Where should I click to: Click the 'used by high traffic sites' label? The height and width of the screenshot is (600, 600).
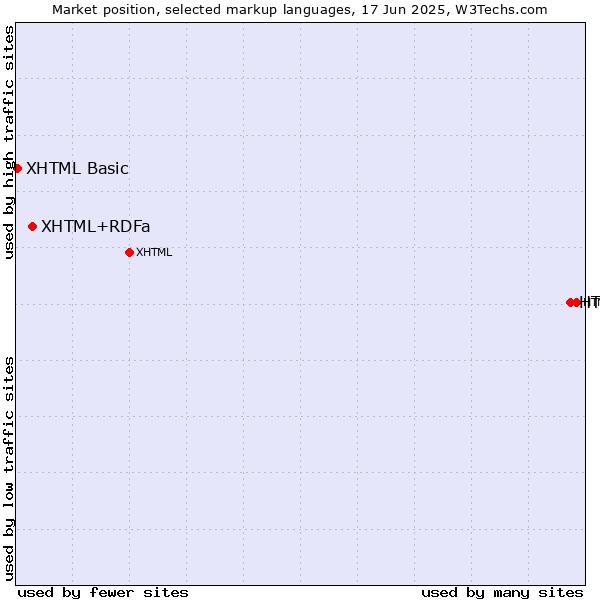point(8,142)
